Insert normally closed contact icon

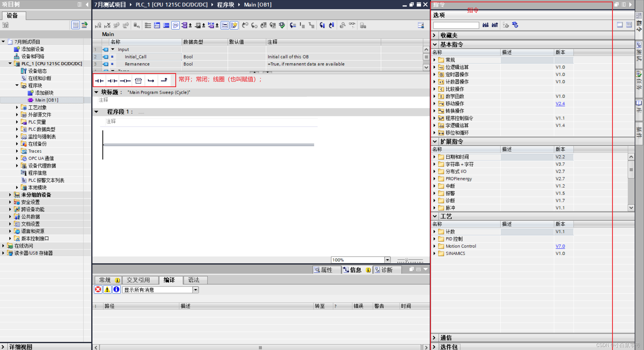click(112, 81)
